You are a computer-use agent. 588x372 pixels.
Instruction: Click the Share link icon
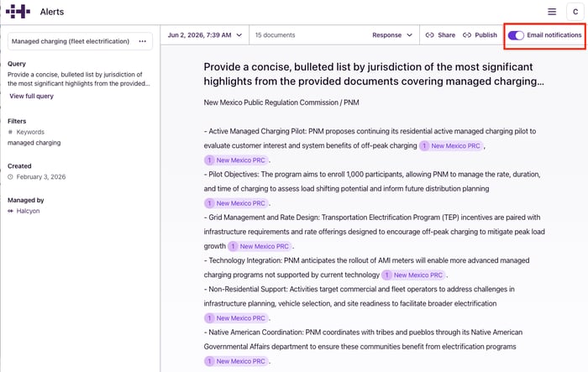point(429,35)
